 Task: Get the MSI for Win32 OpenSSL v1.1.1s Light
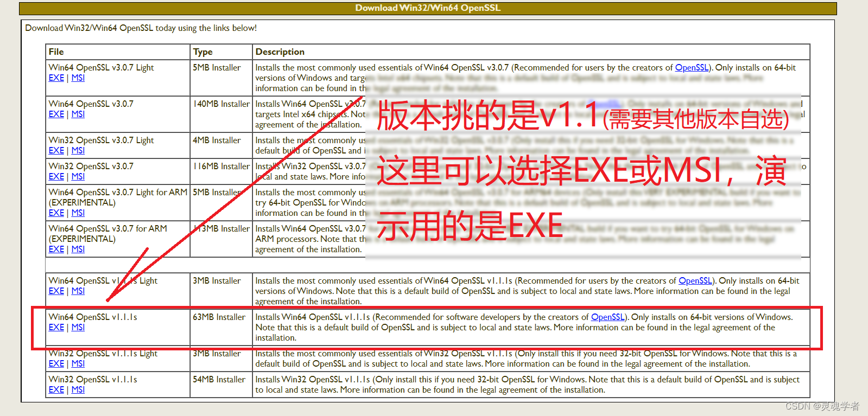[x=78, y=364]
